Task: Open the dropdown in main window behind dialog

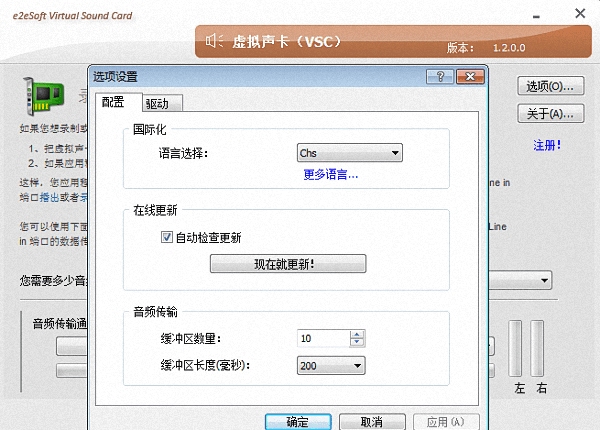Action: [520, 280]
